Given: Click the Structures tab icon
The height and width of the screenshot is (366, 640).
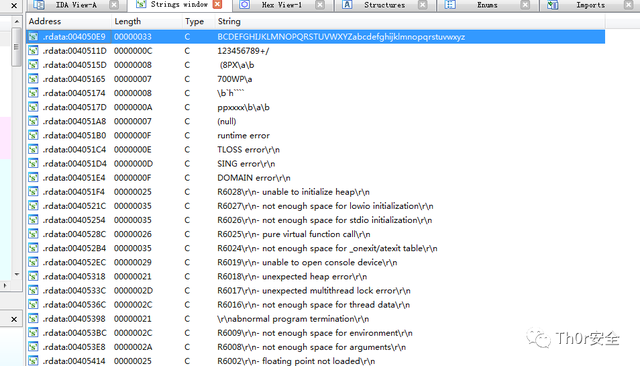Looking at the screenshot, I should pos(347,4).
